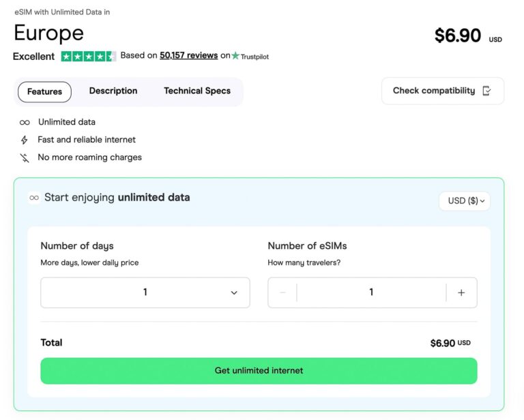Image resolution: width=524 pixels, height=420 pixels.
Task: Select the Features tab
Action: [44, 92]
